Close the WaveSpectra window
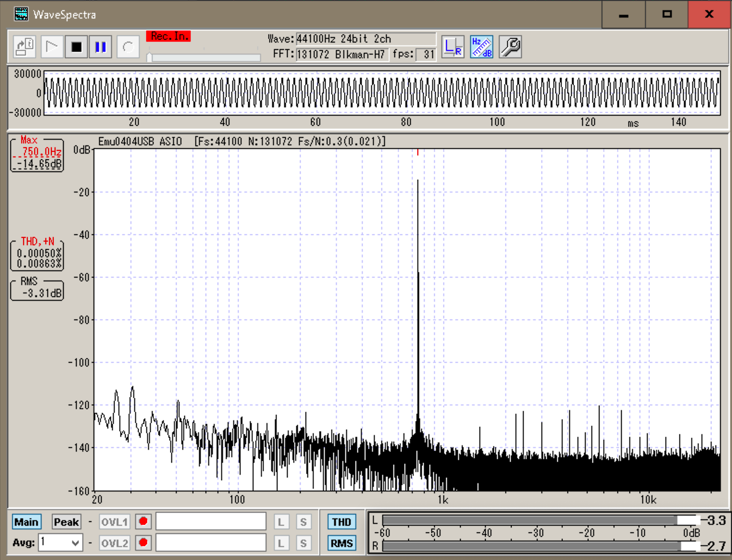 pos(709,14)
